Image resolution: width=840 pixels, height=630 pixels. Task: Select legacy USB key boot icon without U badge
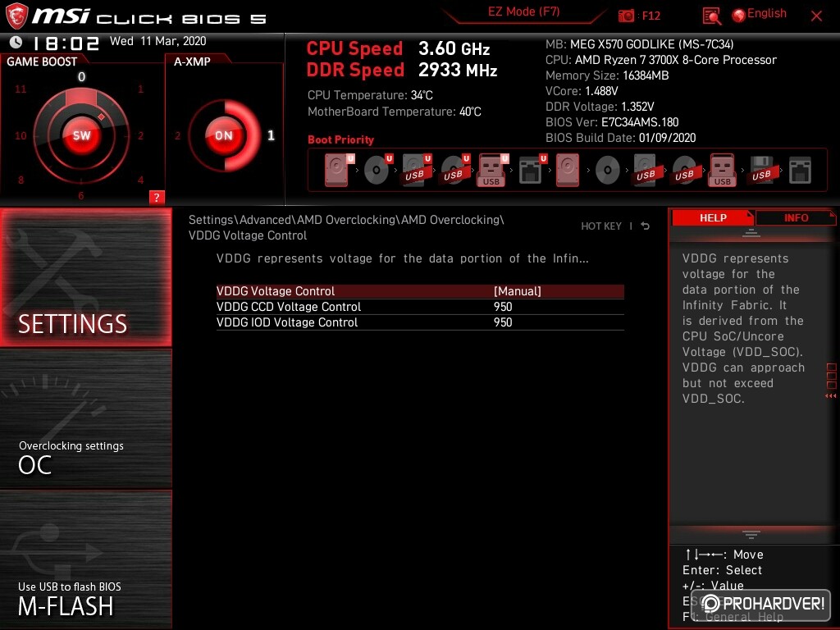pyautogui.click(x=723, y=170)
